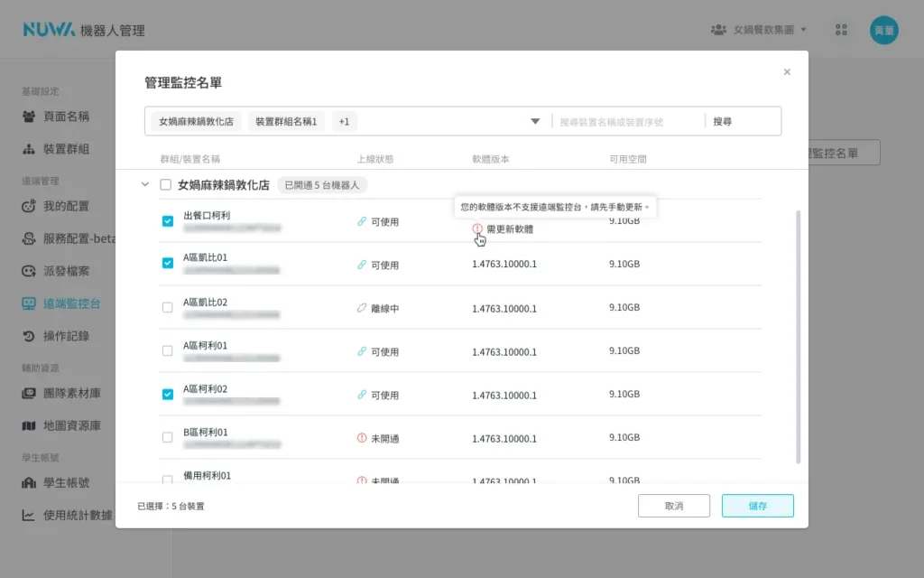Click the 派發檔案 sidebar icon
924x578 pixels.
coord(28,271)
